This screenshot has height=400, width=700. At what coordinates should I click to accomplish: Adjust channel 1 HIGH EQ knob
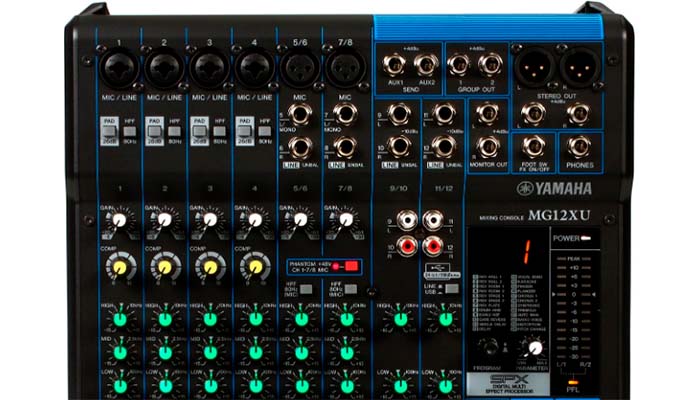(120, 319)
